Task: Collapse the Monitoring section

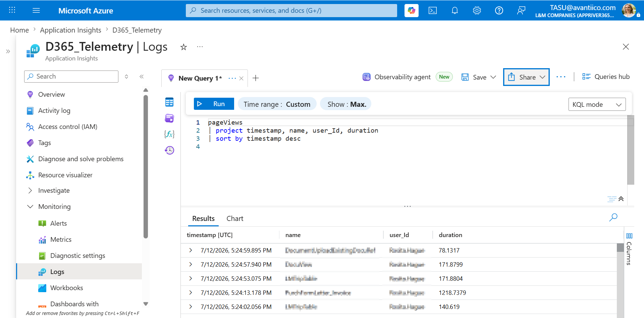Action: (30, 207)
